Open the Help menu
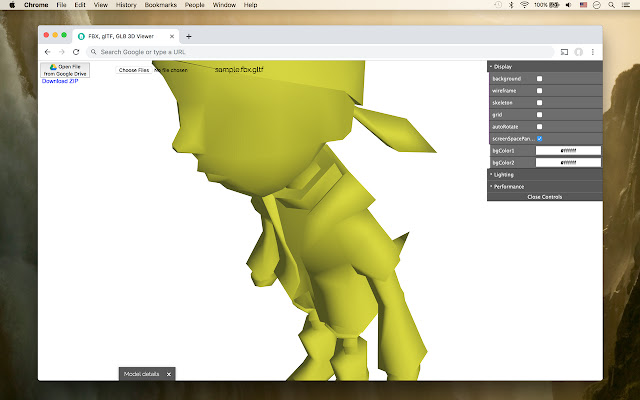 250,5
